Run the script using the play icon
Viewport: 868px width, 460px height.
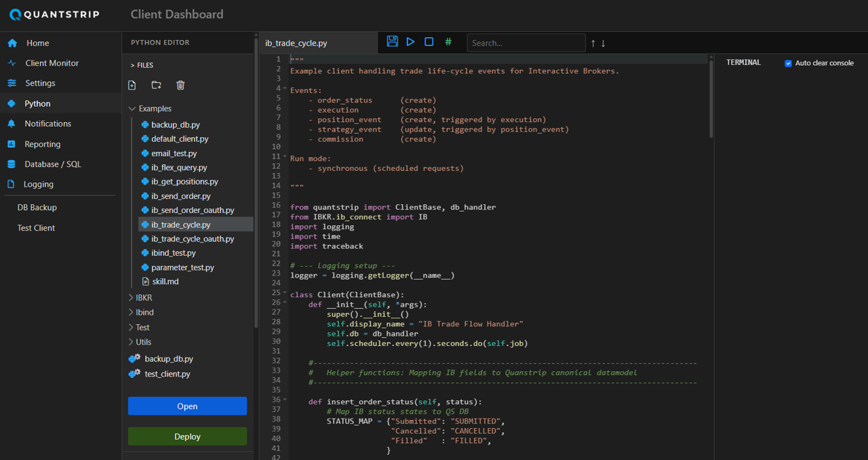coord(410,41)
